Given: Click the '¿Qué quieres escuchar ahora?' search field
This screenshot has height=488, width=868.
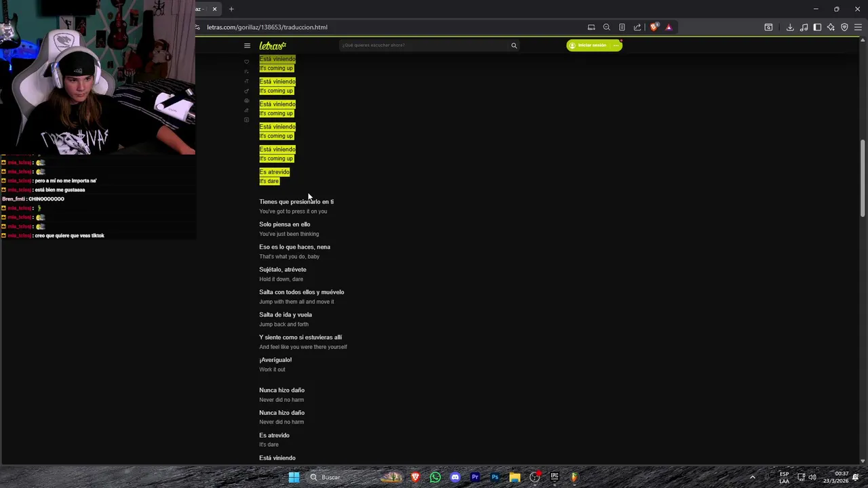Looking at the screenshot, I should [425, 45].
